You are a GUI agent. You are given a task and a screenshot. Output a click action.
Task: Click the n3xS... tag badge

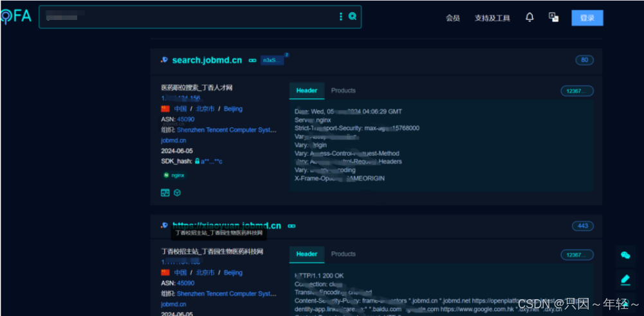(272, 60)
